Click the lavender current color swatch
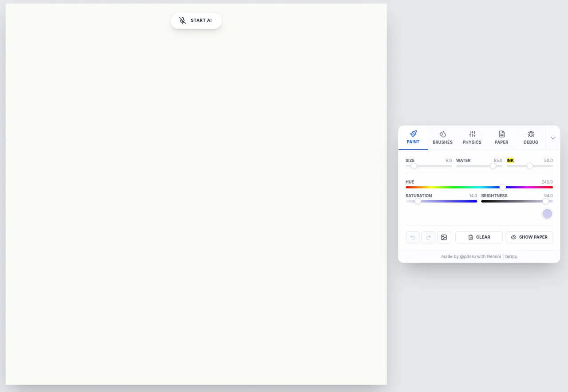The width and height of the screenshot is (568, 392). tap(547, 214)
